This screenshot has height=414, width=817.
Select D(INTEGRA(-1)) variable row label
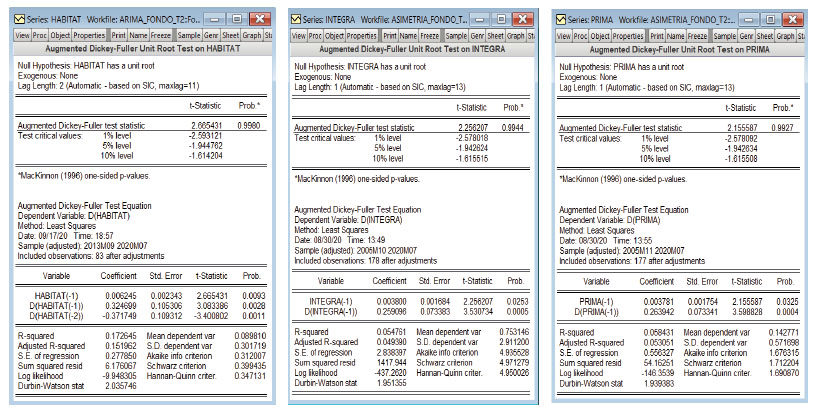[x=331, y=311]
